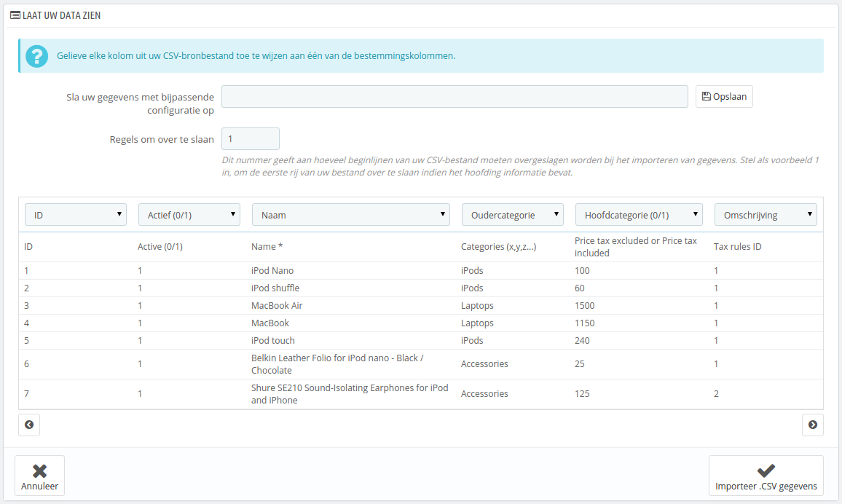Screen dimensions: 842x504
Task: Click the 'MacBook' name cell in row 4
Action: click(x=270, y=323)
